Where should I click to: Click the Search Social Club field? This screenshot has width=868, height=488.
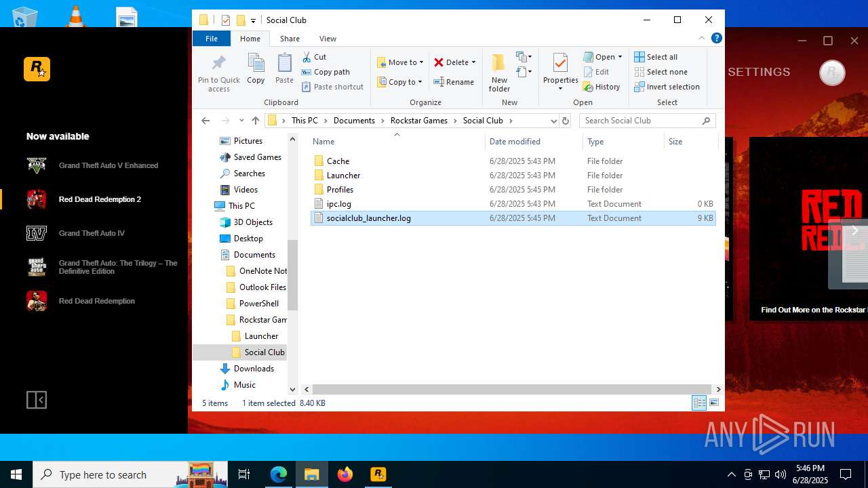pyautogui.click(x=648, y=121)
